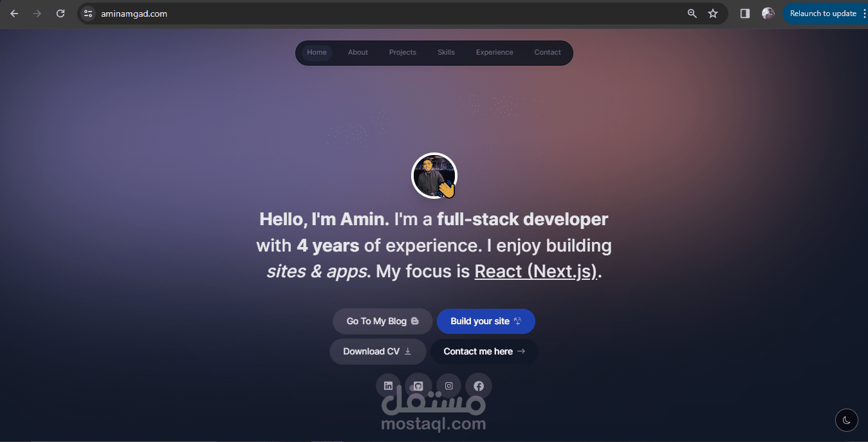
Task: Switch to the About section
Action: point(358,52)
